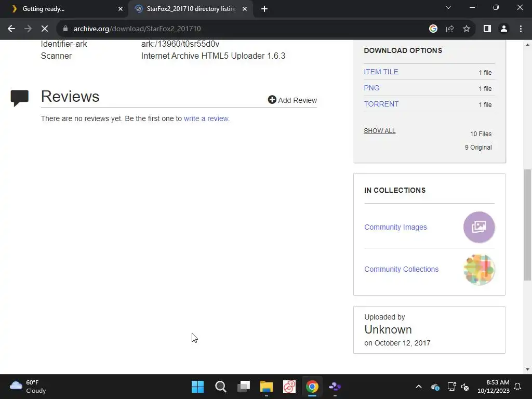This screenshot has width=532, height=399.
Task: Open the red swirl app on taskbar
Action: (x=289, y=387)
